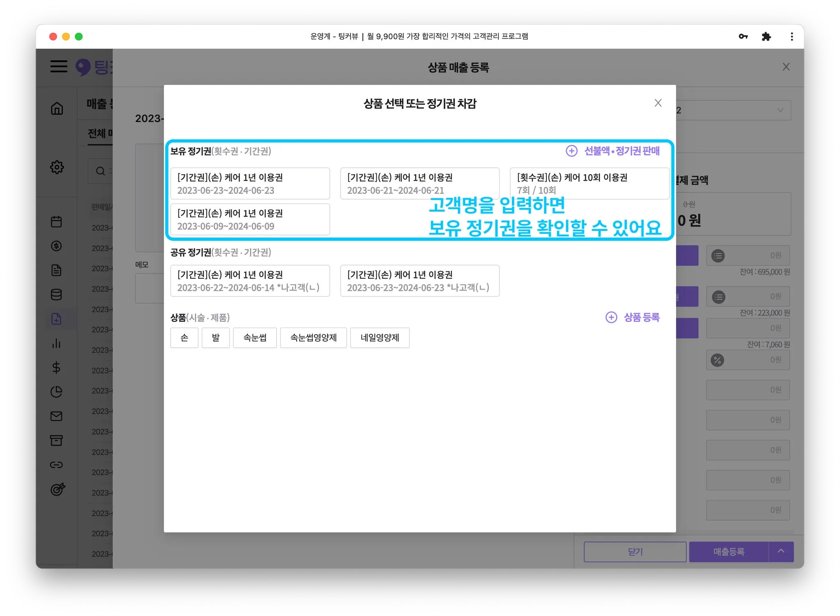
Task: Open the pie chart sidebar icon
Action: pos(56,392)
